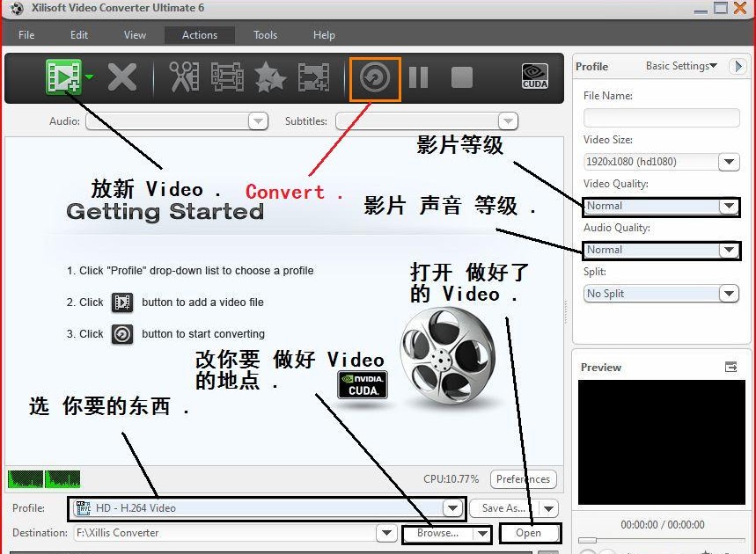
Task: Open the Audio track dropdown
Action: pyautogui.click(x=257, y=121)
